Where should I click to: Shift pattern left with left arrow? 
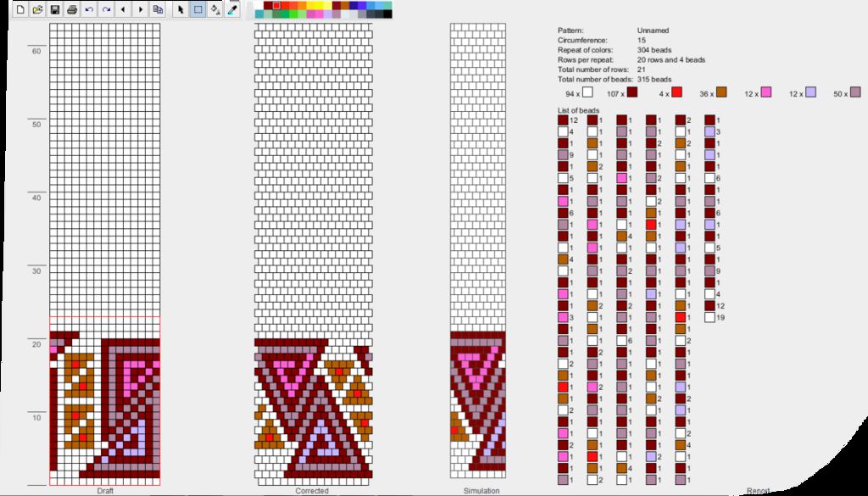pyautogui.click(x=123, y=10)
